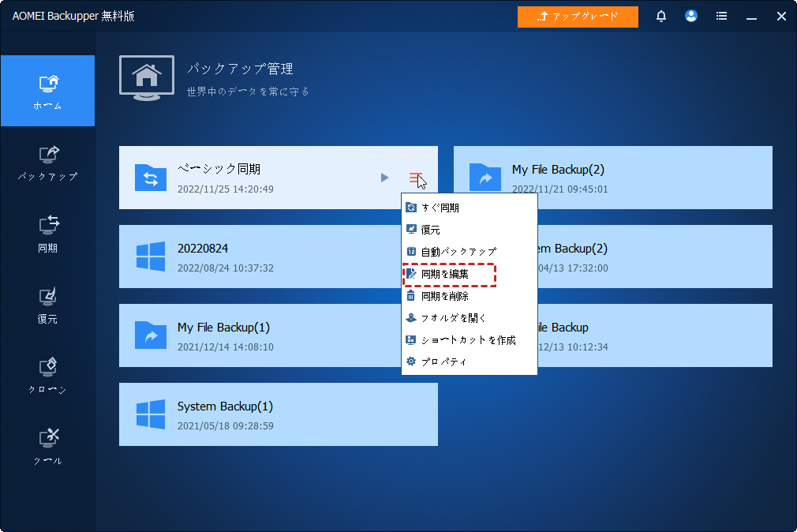797x532 pixels.
Task: Click the ベーシック同期 sync folder icon
Action: [151, 178]
